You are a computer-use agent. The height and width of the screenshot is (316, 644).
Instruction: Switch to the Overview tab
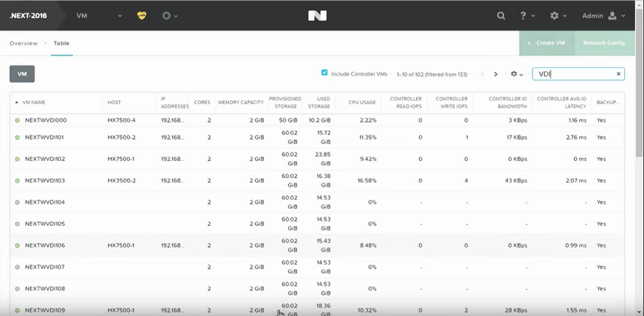pyautogui.click(x=24, y=44)
